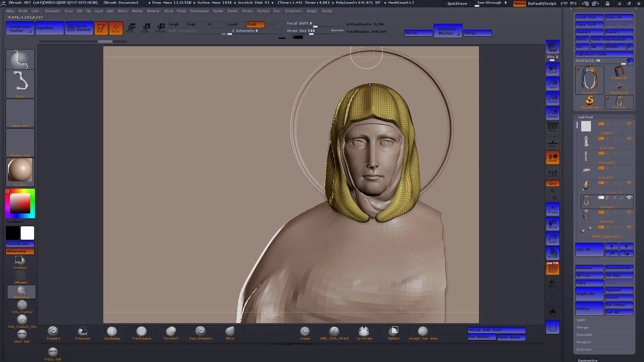Select the Cylinder3D tool thumbnail
The image size is (644, 362).
click(619, 74)
